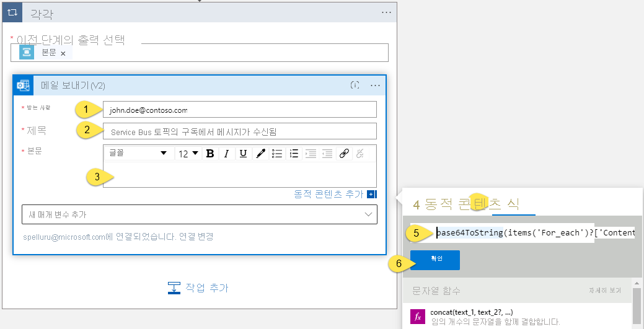Click 자세히 보기 for string functions
Image resolution: width=644 pixels, height=329 pixels.
tap(604, 291)
